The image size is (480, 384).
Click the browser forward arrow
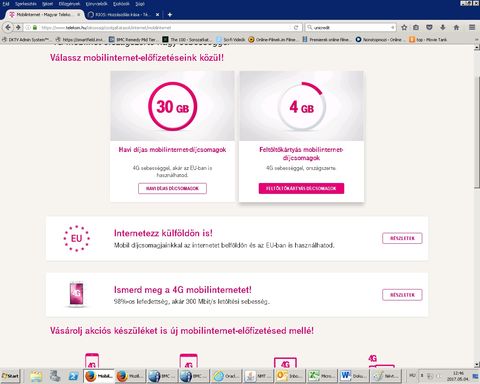tap(18, 27)
